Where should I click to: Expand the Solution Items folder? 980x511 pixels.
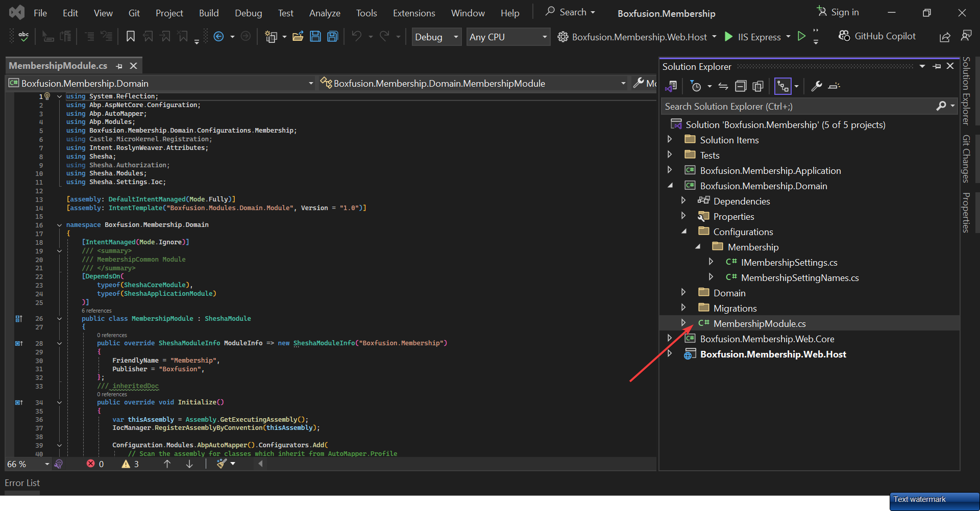670,139
